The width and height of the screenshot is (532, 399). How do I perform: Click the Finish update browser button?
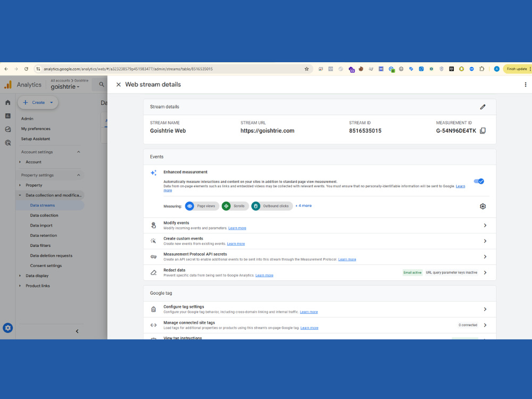(x=517, y=69)
